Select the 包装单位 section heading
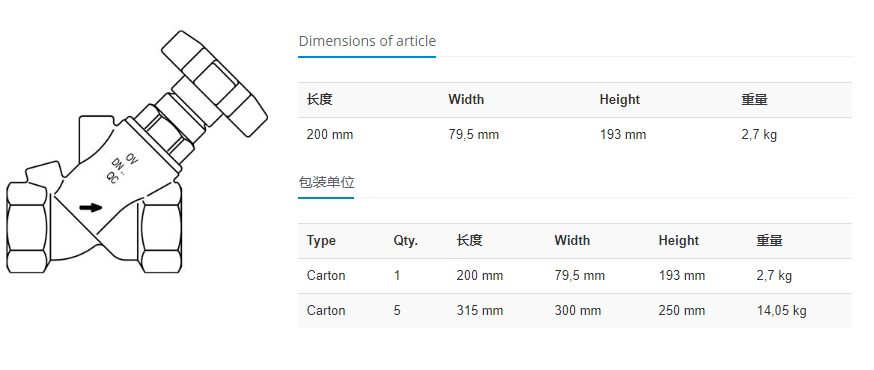The width and height of the screenshot is (874, 370). pyautogui.click(x=326, y=182)
